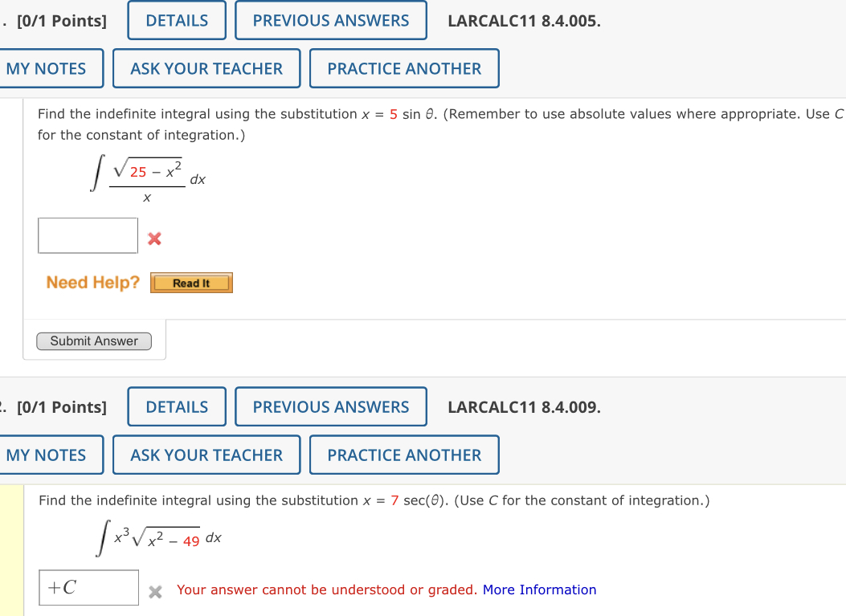Click ASK YOUR TEACHER under the first problem
The image size is (846, 616).
206,68
